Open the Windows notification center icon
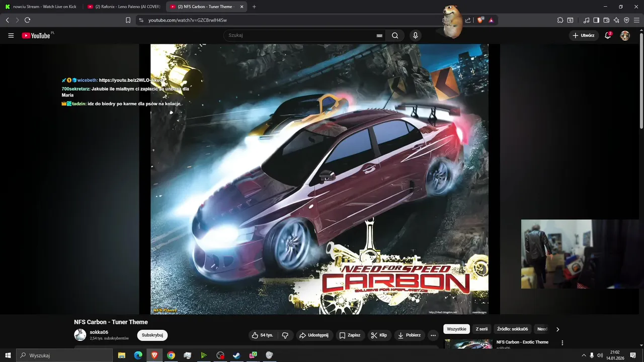 click(633, 355)
